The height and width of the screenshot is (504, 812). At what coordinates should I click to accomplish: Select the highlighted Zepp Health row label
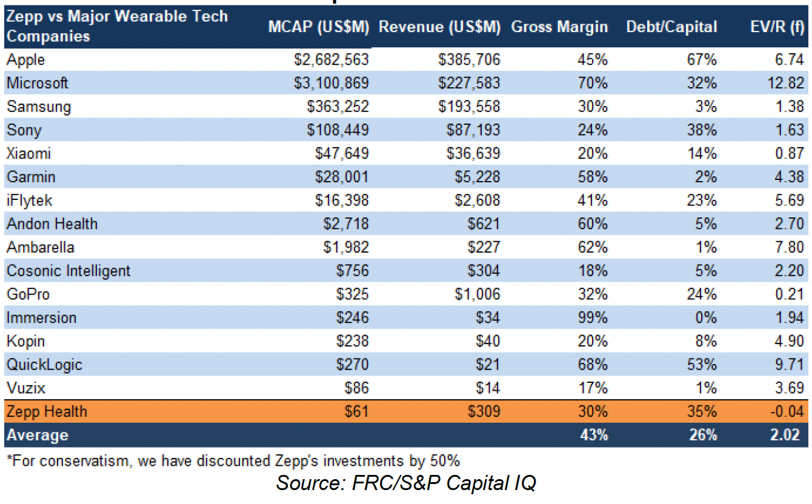[x=47, y=412]
